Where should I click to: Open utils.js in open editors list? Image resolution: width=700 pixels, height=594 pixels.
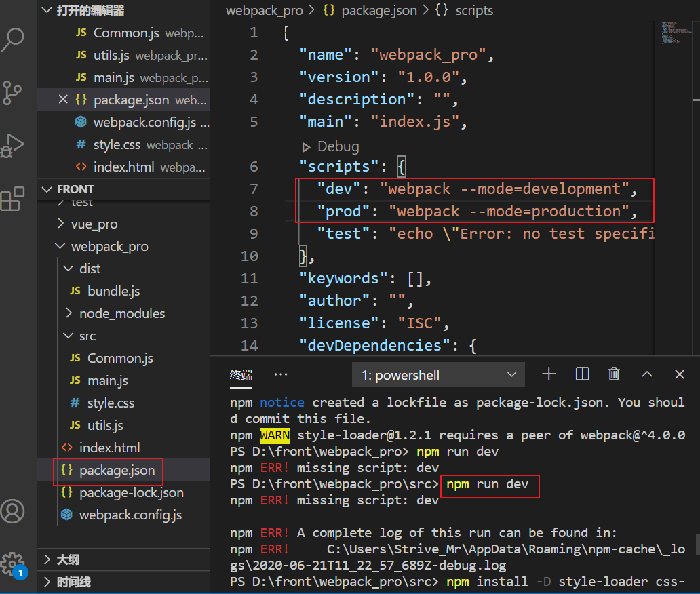pyautogui.click(x=123, y=55)
